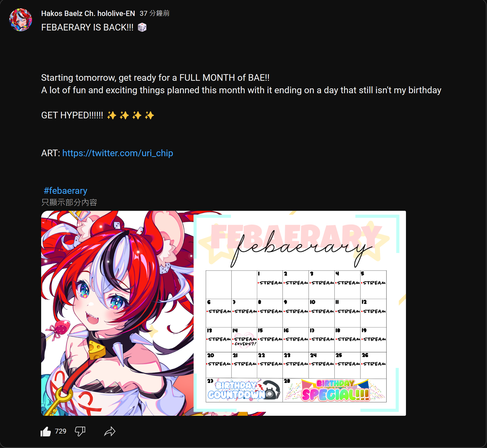Viewport: 487px width, 448px height.
Task: Open the 37 分鐘前 post timestamp
Action: coord(154,13)
